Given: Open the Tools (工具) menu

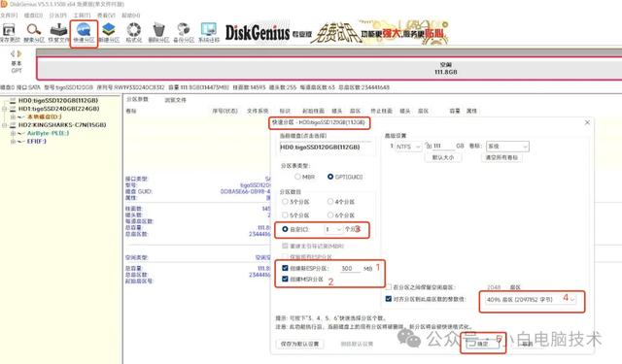Looking at the screenshot, I should (x=82, y=16).
